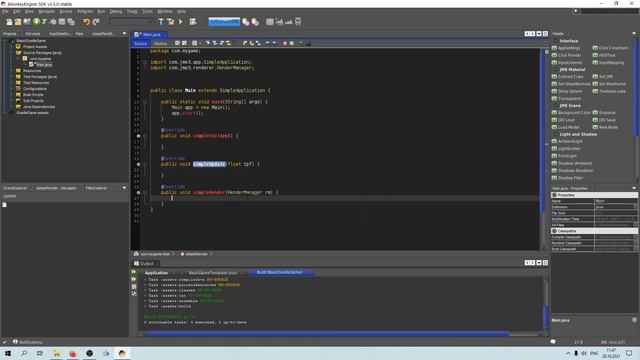Switch to the Files tab
Viewport: 640px width, 360px height.
tap(79, 33)
